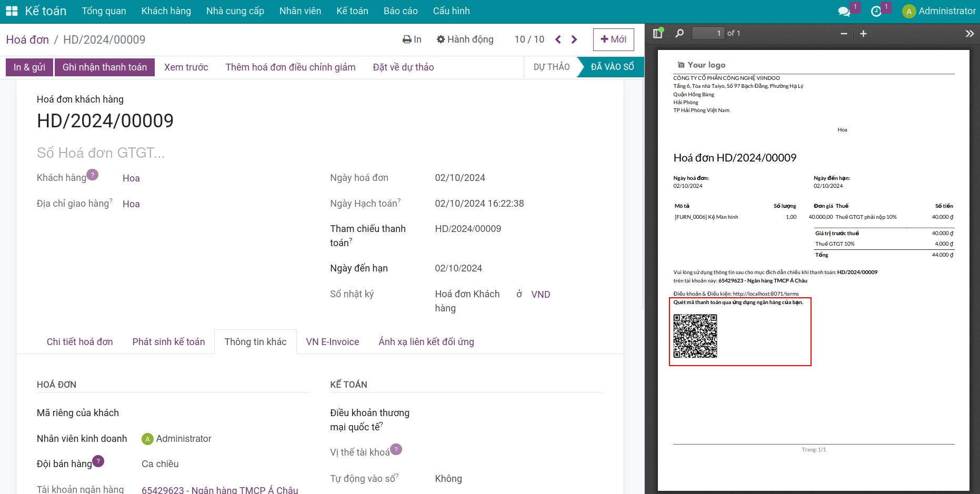Click the record pager 10 / 10
Screen dimensions: 980x494
point(529,39)
